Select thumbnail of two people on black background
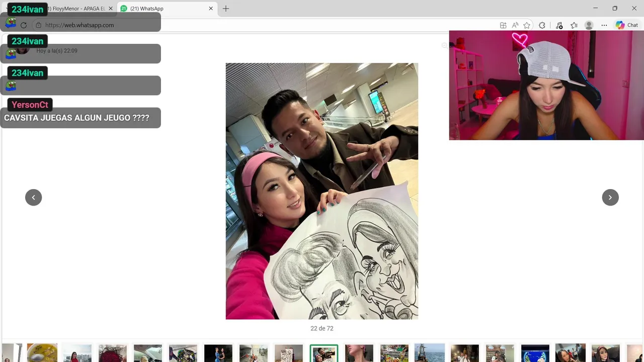The width and height of the screenshot is (644, 362). [x=218, y=353]
